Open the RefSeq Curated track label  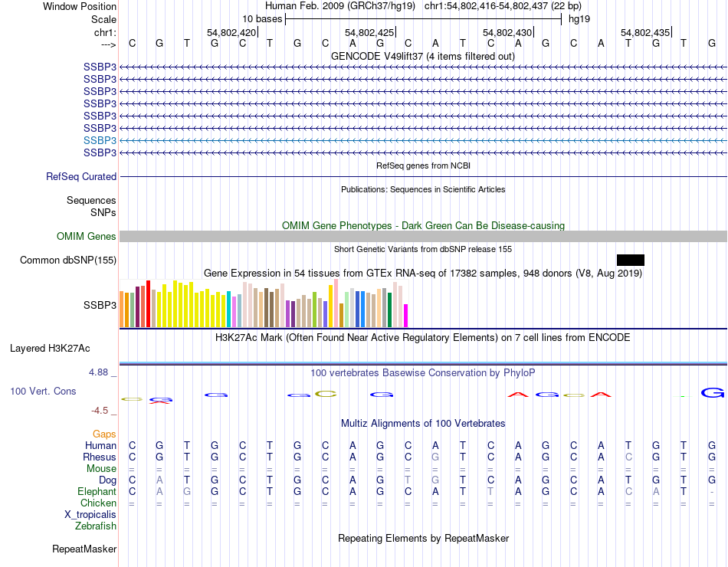click(x=81, y=176)
